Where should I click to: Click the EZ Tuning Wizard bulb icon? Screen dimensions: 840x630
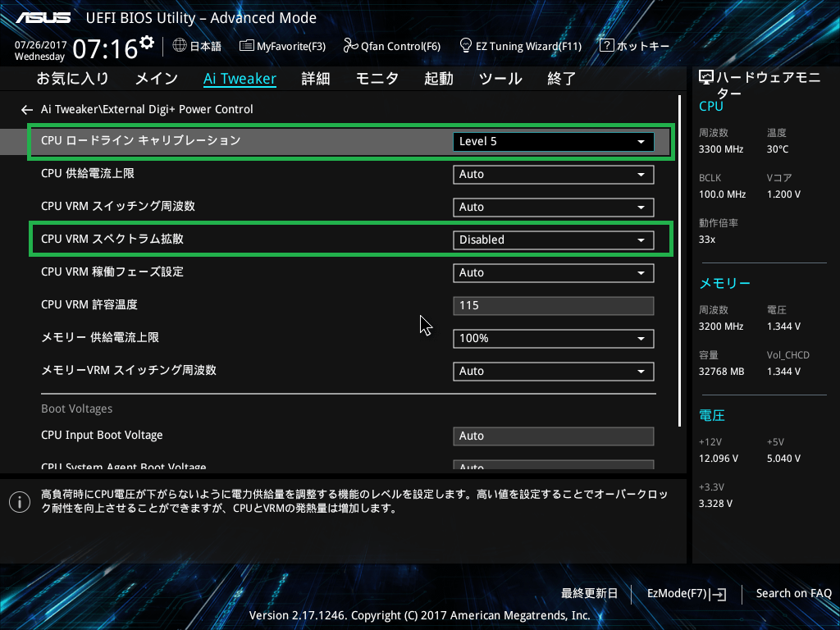(x=466, y=46)
